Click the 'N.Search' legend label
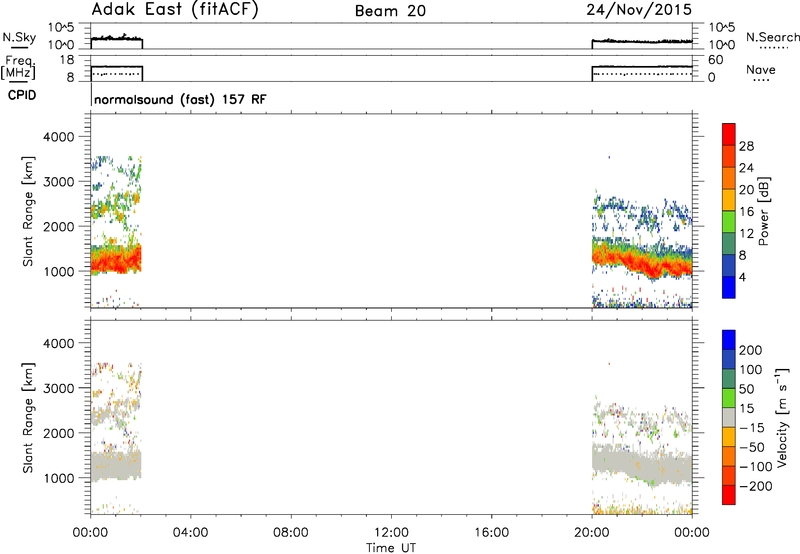 772,37
